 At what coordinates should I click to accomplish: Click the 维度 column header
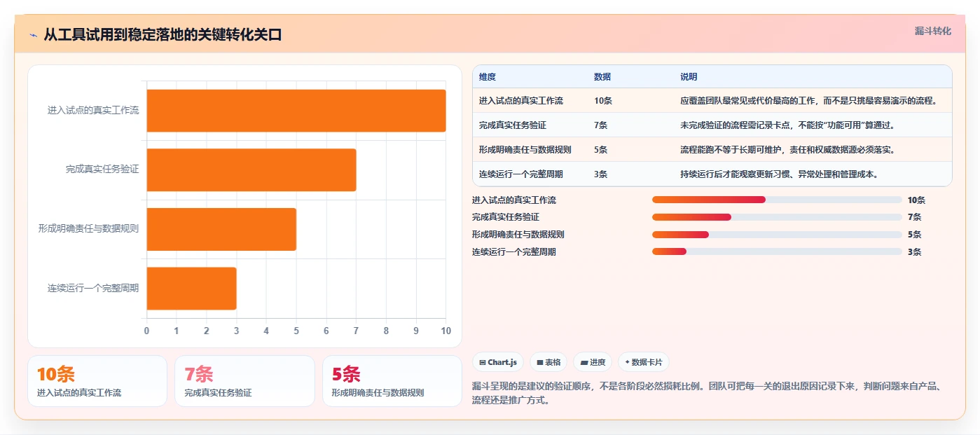click(x=488, y=77)
